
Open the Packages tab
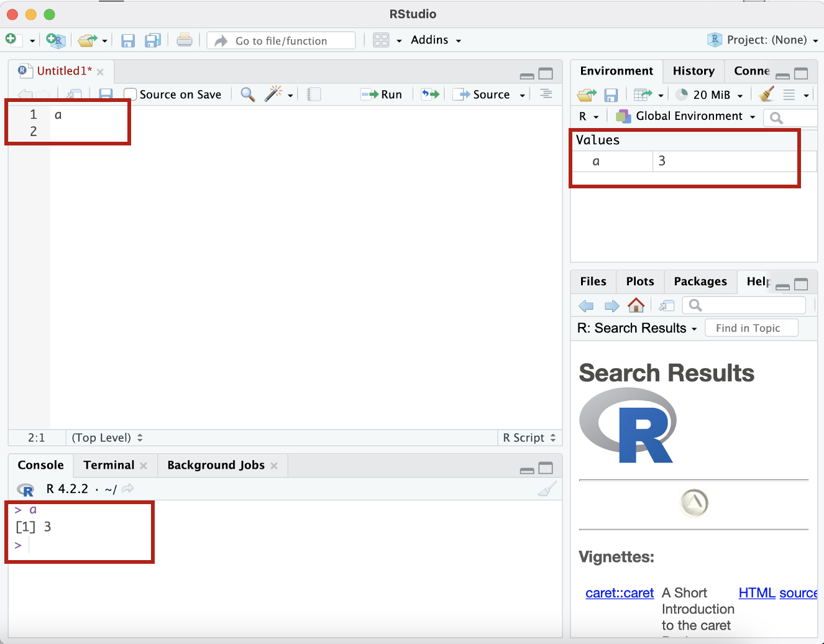[700, 282]
